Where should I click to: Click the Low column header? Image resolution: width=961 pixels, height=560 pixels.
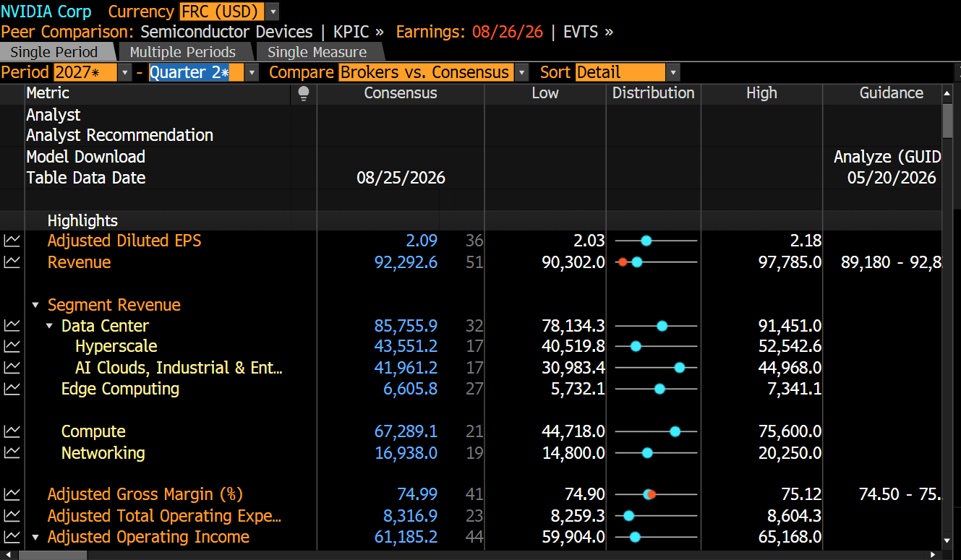click(545, 93)
